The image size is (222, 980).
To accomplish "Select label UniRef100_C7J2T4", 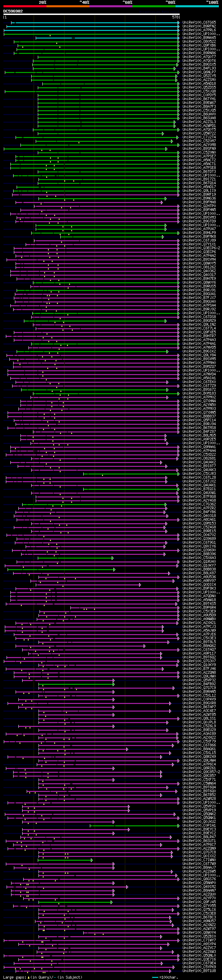I will click(x=199, y=137).
